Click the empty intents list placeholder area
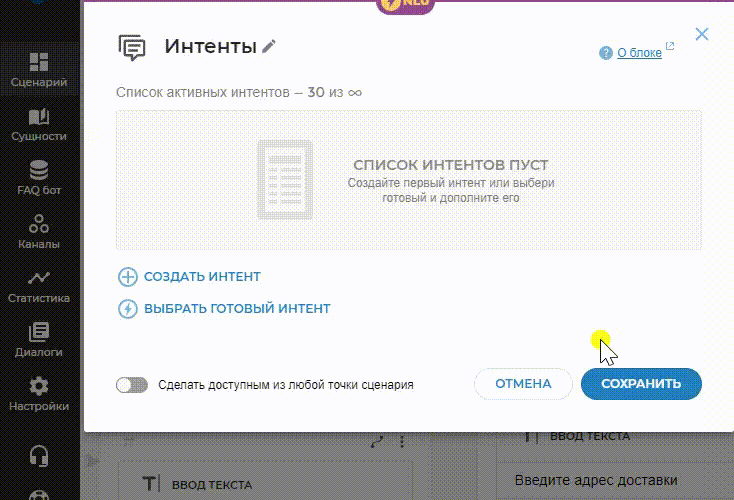Viewport: 734px width, 500px height. coord(408,180)
